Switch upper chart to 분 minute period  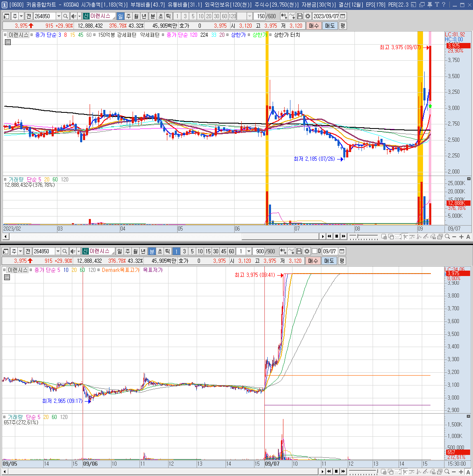(x=153, y=16)
